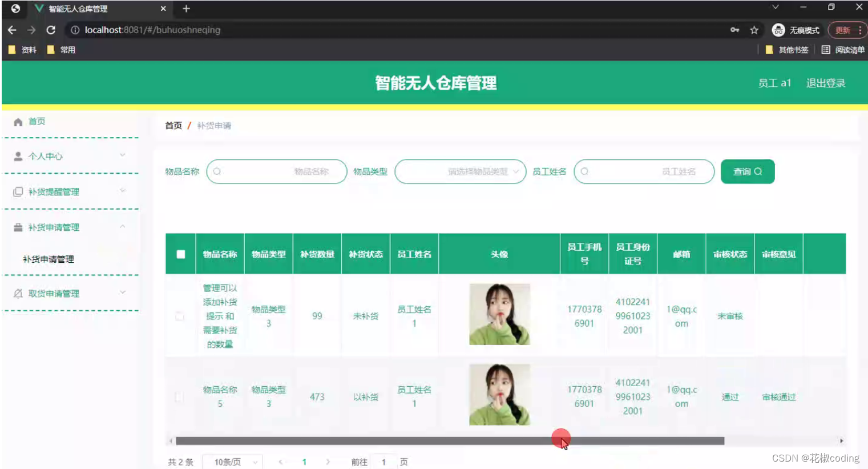Click the password key icon in the address bar

pos(734,30)
